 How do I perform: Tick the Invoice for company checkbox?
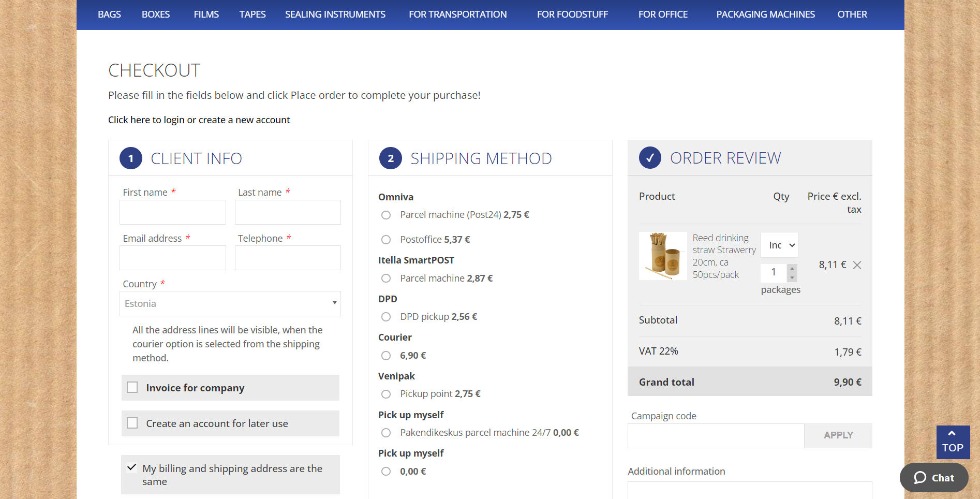point(132,387)
